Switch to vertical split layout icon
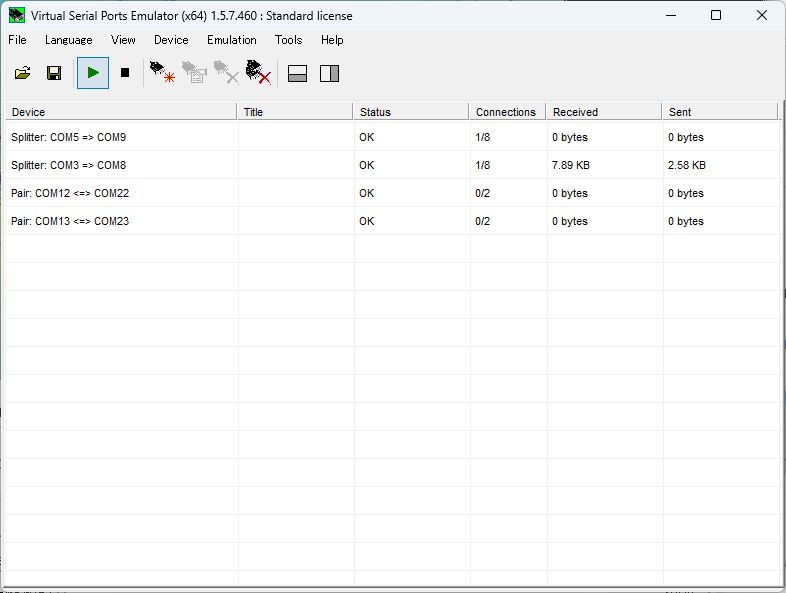 329,73
